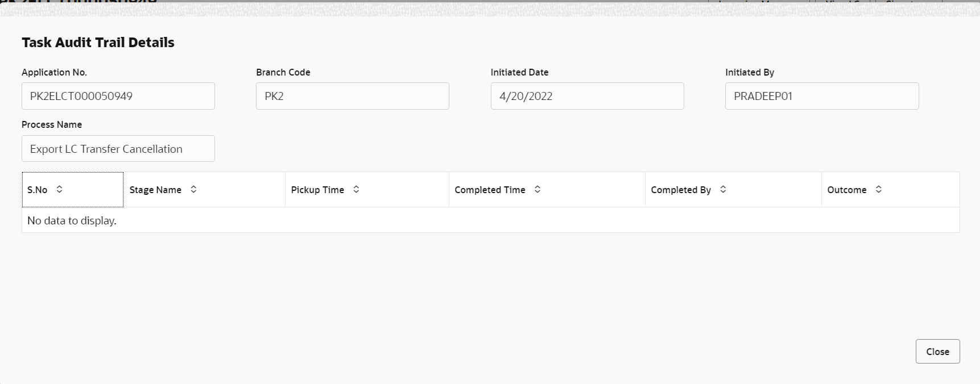Sort by Outcome arrows icon
The image size is (980, 384).
tap(879, 189)
